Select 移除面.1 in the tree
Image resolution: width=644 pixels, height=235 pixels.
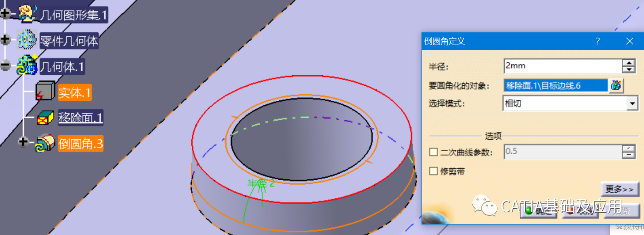pyautogui.click(x=81, y=118)
